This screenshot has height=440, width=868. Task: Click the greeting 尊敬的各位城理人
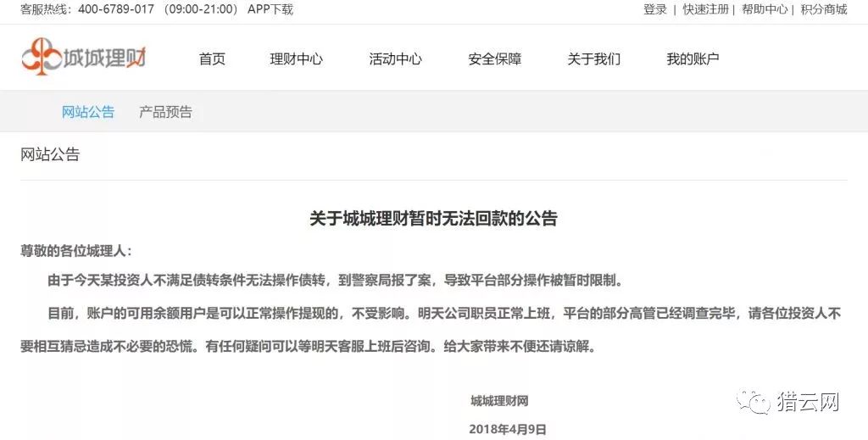[x=76, y=251]
